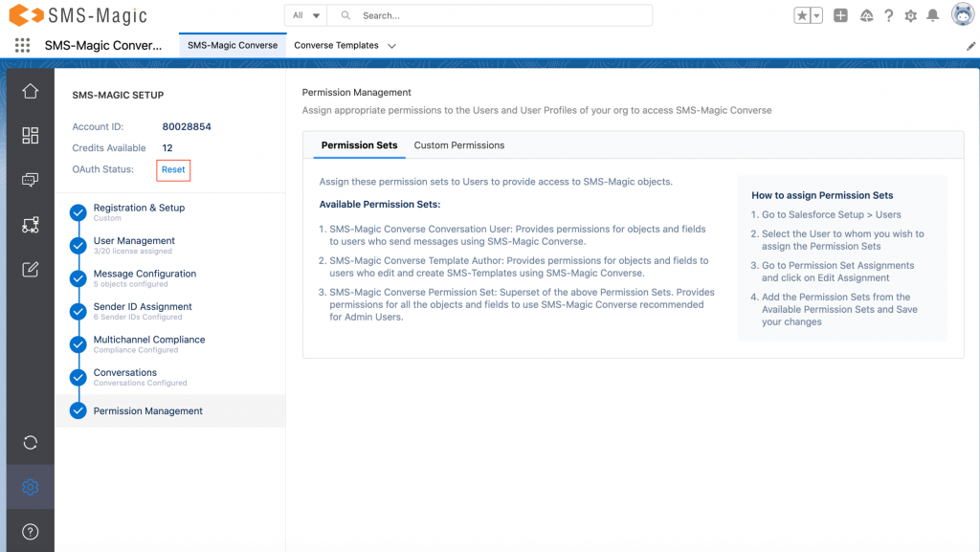Click 'Compliance Configured' subtitle
Image resolution: width=980 pixels, height=552 pixels.
pos(136,350)
